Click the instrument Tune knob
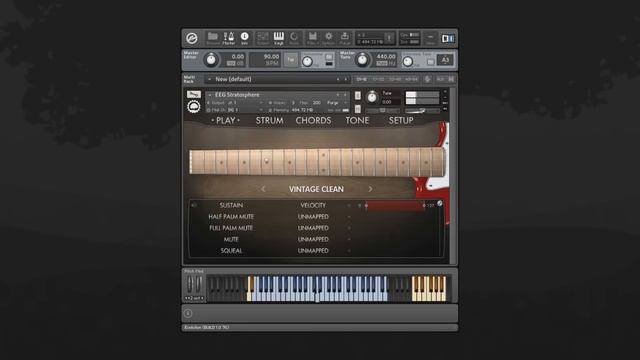Image resolution: width=640 pixels, height=360 pixels. point(372,97)
